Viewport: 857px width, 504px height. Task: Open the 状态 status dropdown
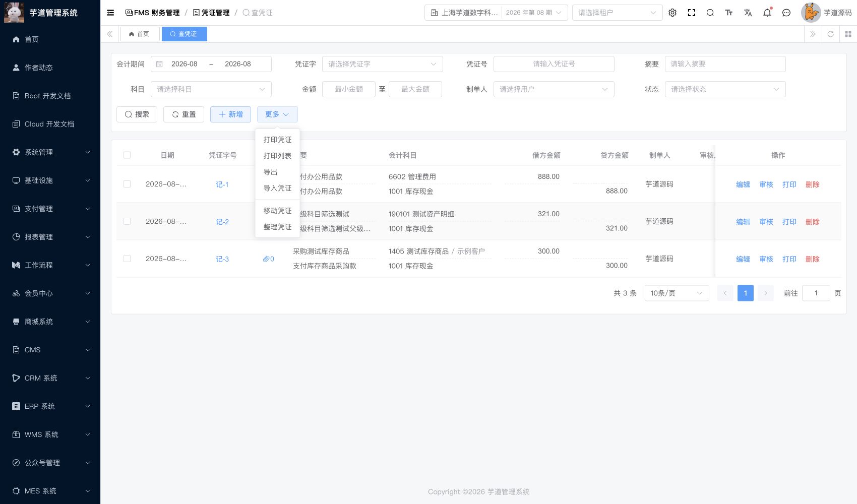725,89
